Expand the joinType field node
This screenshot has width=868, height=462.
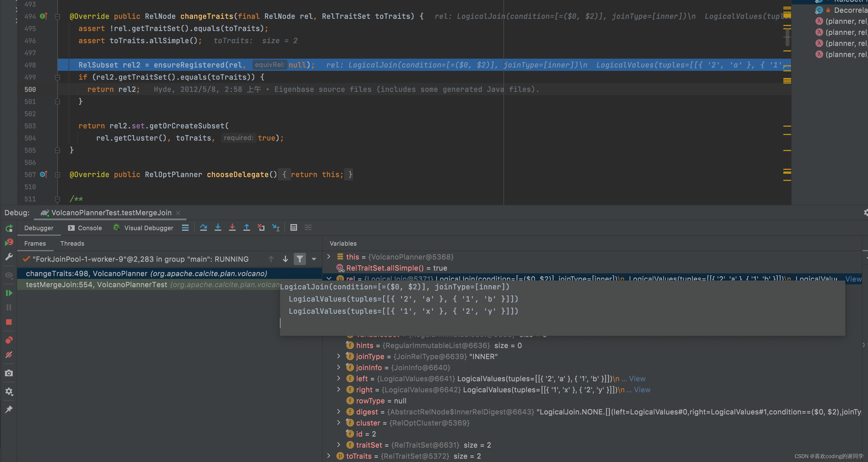point(339,356)
